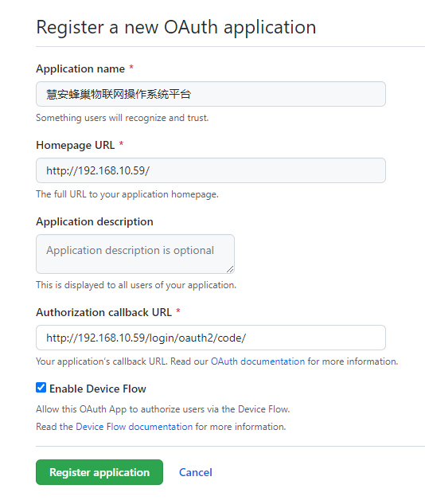Viewport: 425px width, 504px height.
Task: Click inside the Application description textarea
Action: coord(135,254)
